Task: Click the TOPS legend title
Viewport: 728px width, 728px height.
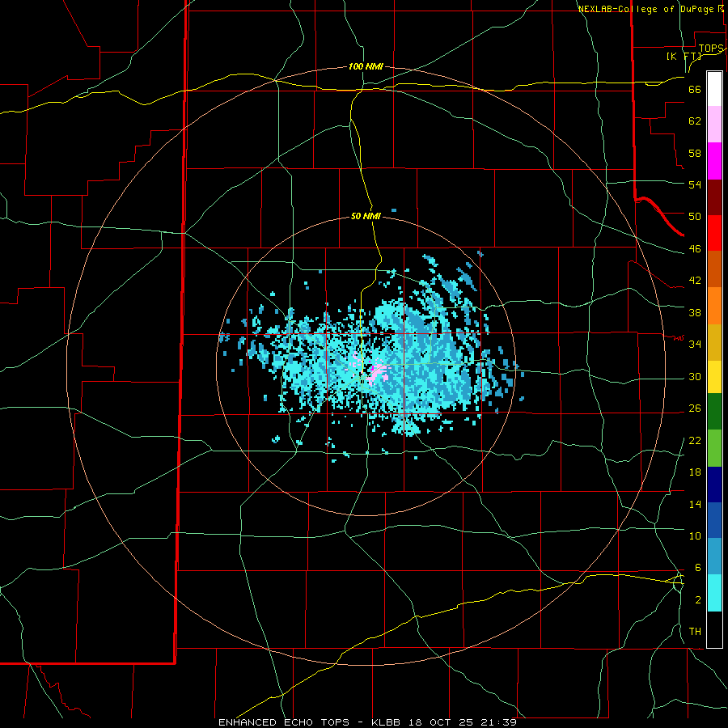Action: pos(711,49)
